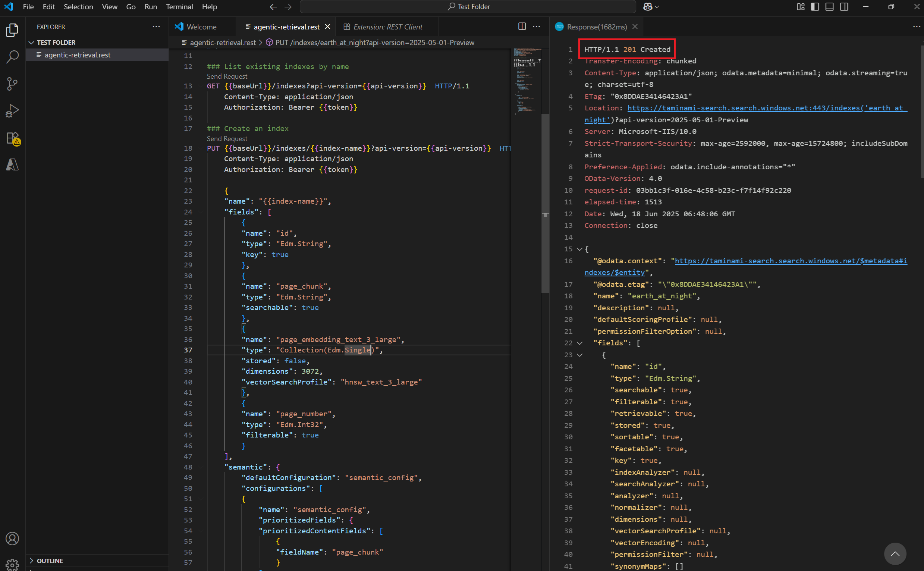Click Send Request above the PUT index request
The height and width of the screenshot is (571, 924).
(227, 139)
